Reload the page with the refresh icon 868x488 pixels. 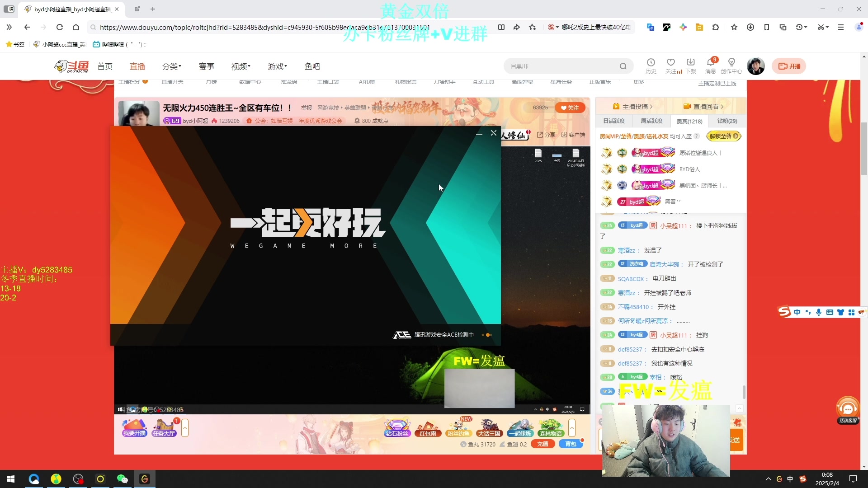[59, 27]
